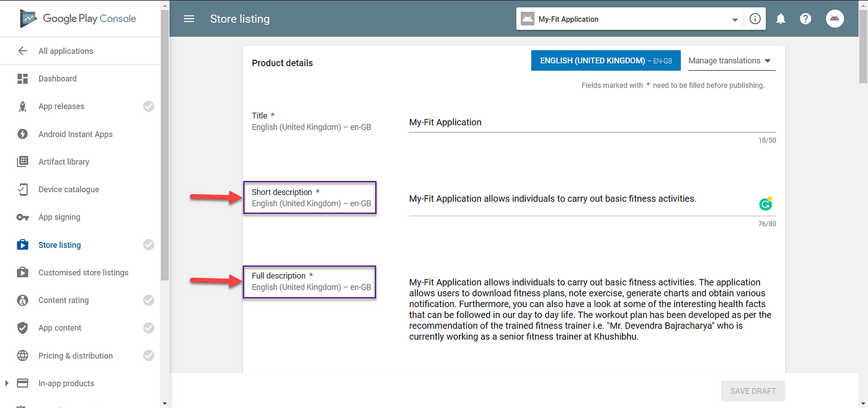Click the Dashboard grid icon

tap(23, 79)
